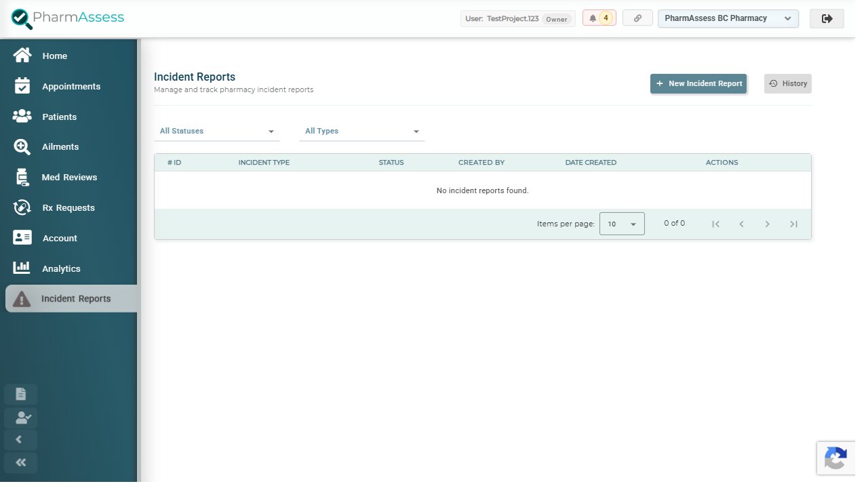
Task: Click the CREATED BY column header
Action: (x=481, y=163)
